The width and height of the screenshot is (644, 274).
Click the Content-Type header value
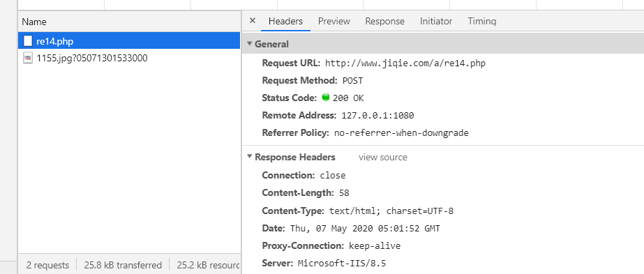coord(391,211)
